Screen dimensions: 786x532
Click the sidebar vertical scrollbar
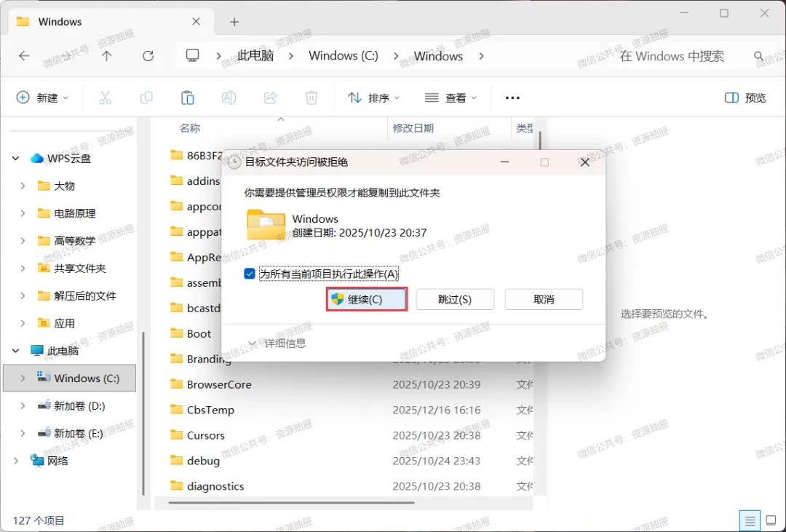(x=143, y=413)
